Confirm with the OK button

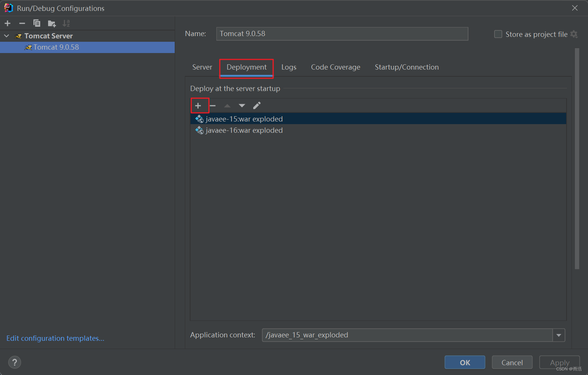pyautogui.click(x=465, y=363)
